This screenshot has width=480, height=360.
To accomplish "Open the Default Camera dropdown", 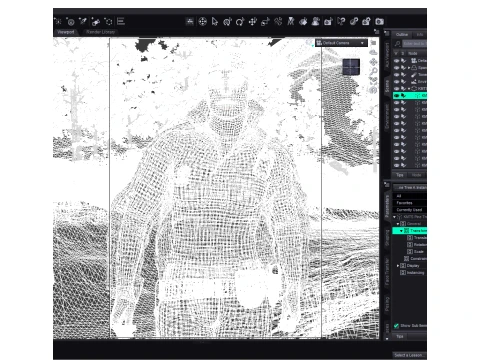I will point(341,43).
